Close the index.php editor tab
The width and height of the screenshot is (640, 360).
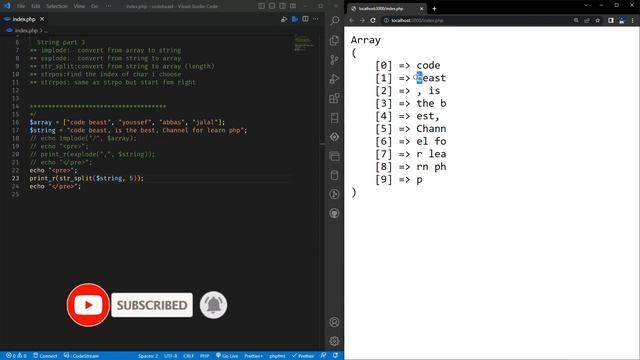click(42, 19)
